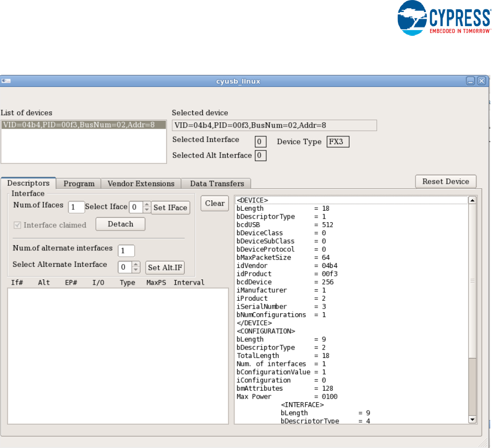Click the Num.of Ifaces field
The height and width of the screenshot is (448, 492).
pos(76,207)
